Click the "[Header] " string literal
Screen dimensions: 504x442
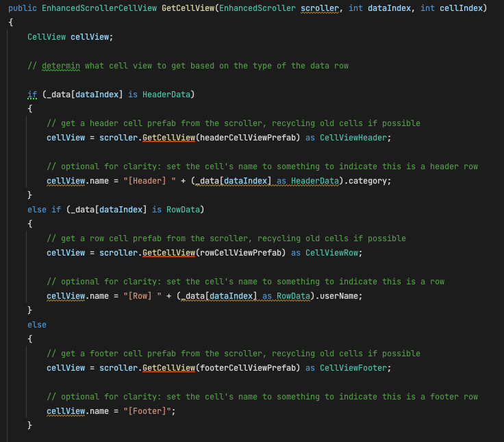[149, 181]
